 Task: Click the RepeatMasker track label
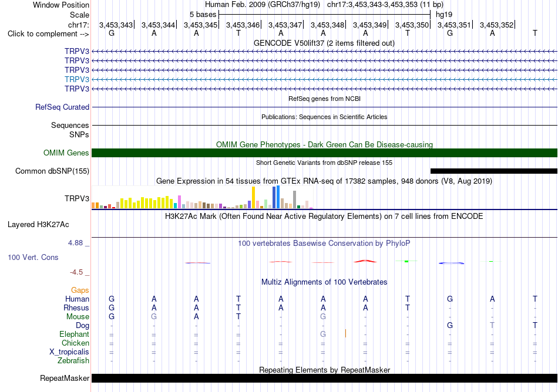(65, 378)
